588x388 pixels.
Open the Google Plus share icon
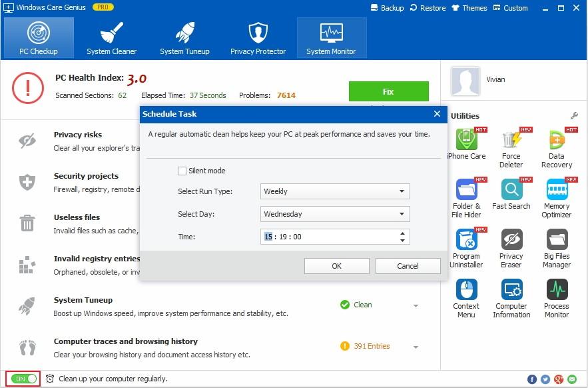[559, 379]
